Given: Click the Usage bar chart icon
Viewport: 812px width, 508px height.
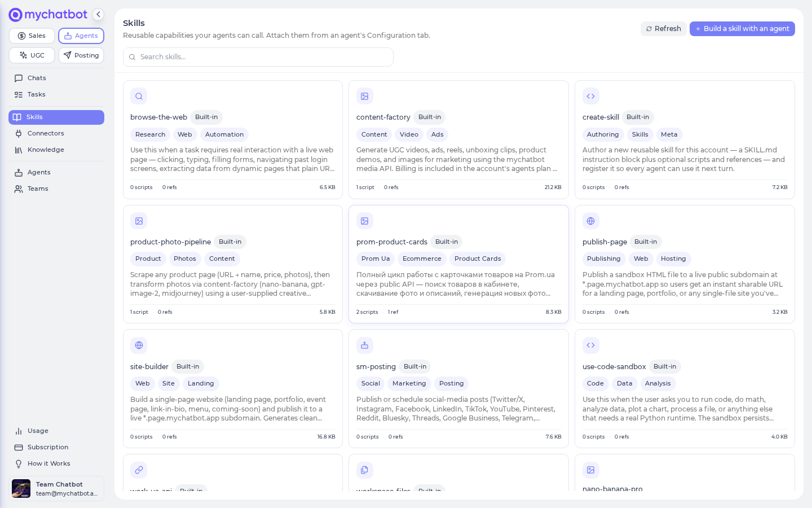Looking at the screenshot, I should 19,431.
